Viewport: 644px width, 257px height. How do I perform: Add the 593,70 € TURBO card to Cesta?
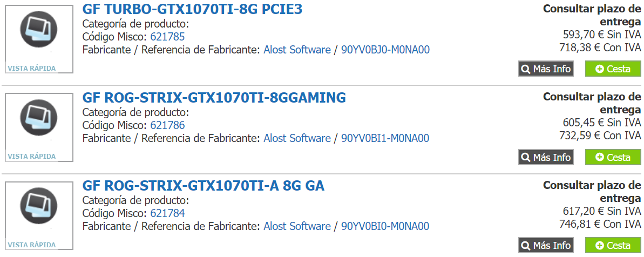[x=613, y=69]
